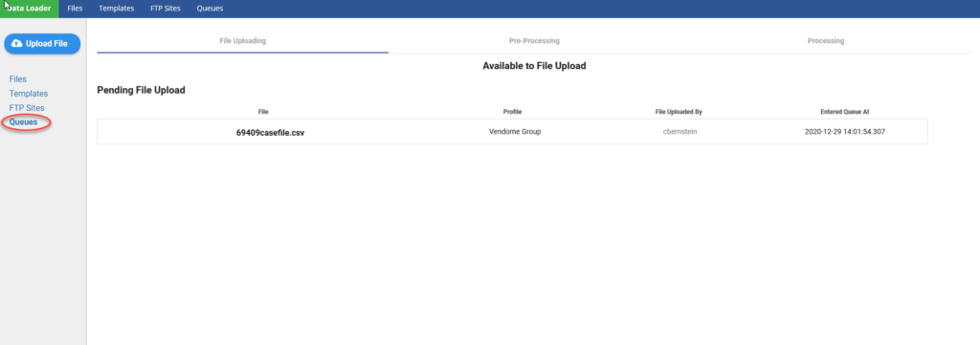Click the cbernstein uploader name

(680, 132)
